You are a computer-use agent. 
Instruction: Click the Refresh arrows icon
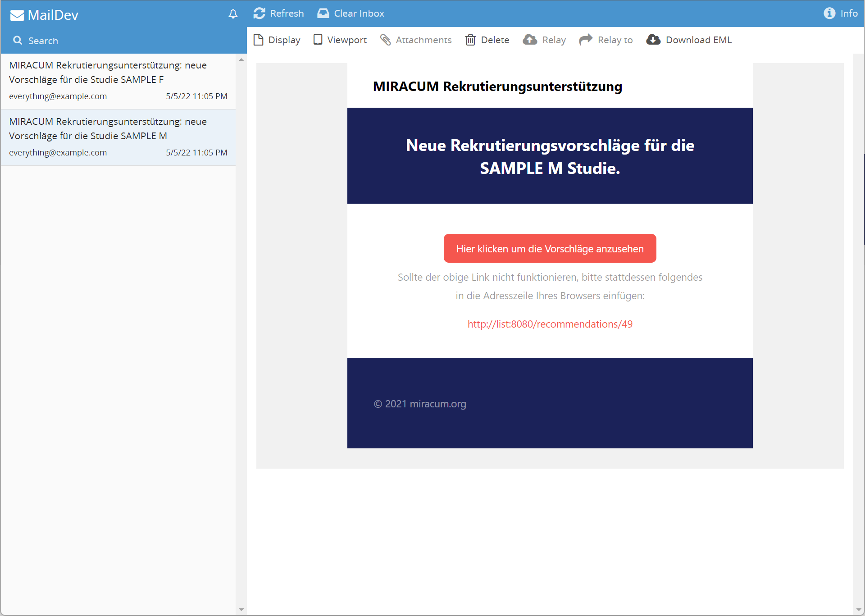[x=259, y=13]
